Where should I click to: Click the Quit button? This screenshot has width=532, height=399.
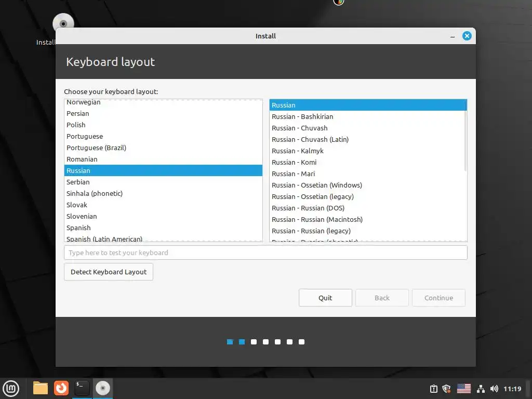click(x=325, y=298)
